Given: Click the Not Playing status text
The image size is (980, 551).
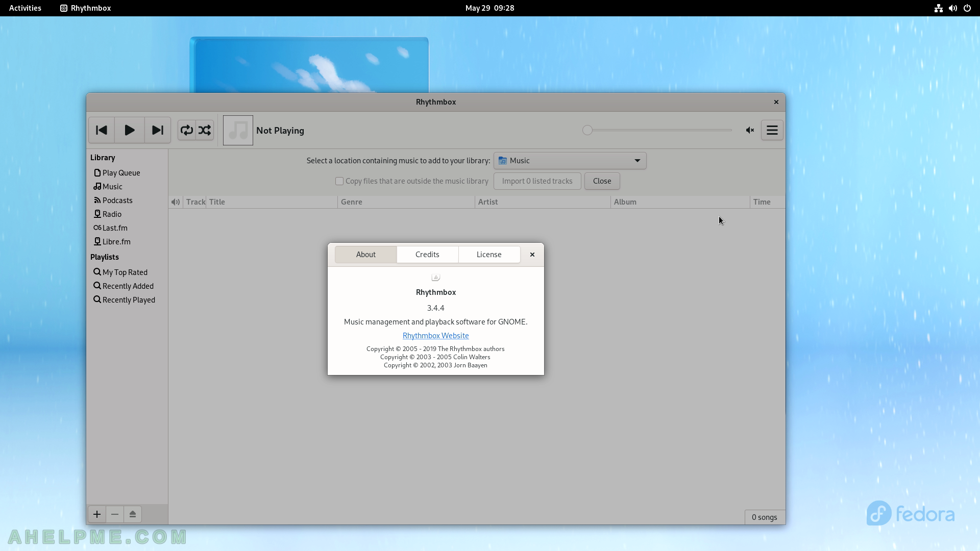Looking at the screenshot, I should pos(280,131).
